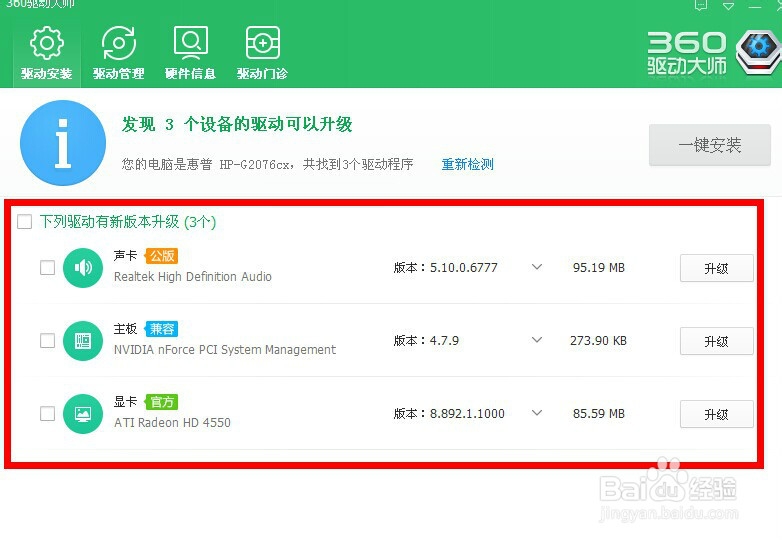Open the feedback icon in title bar

pos(701,5)
